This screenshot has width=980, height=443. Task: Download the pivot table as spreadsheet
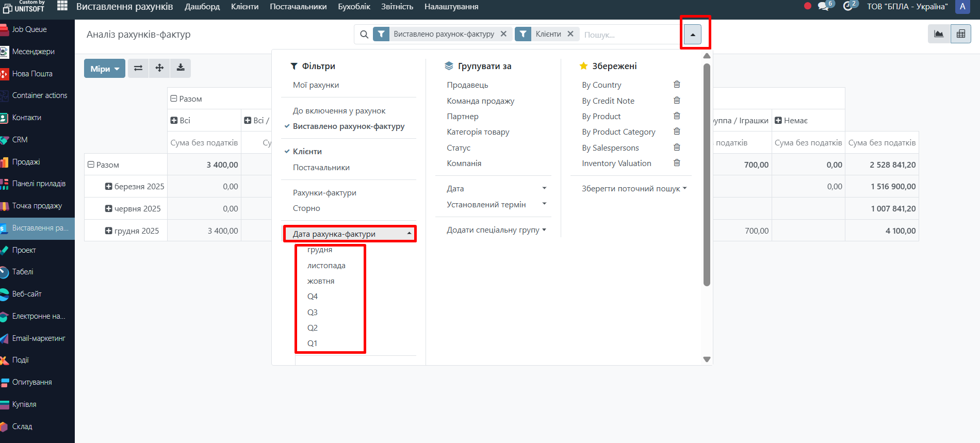click(x=181, y=68)
